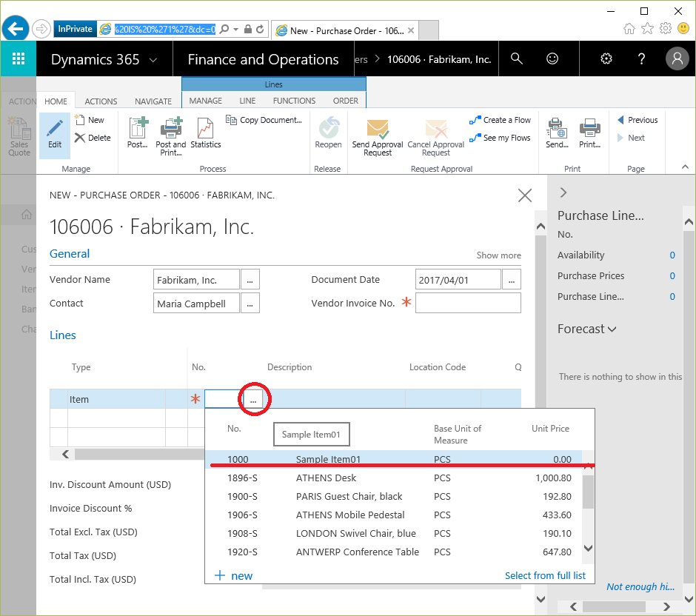This screenshot has height=616, width=696.
Task: Click the lines grid scroll left arrow
Action: pyautogui.click(x=66, y=454)
